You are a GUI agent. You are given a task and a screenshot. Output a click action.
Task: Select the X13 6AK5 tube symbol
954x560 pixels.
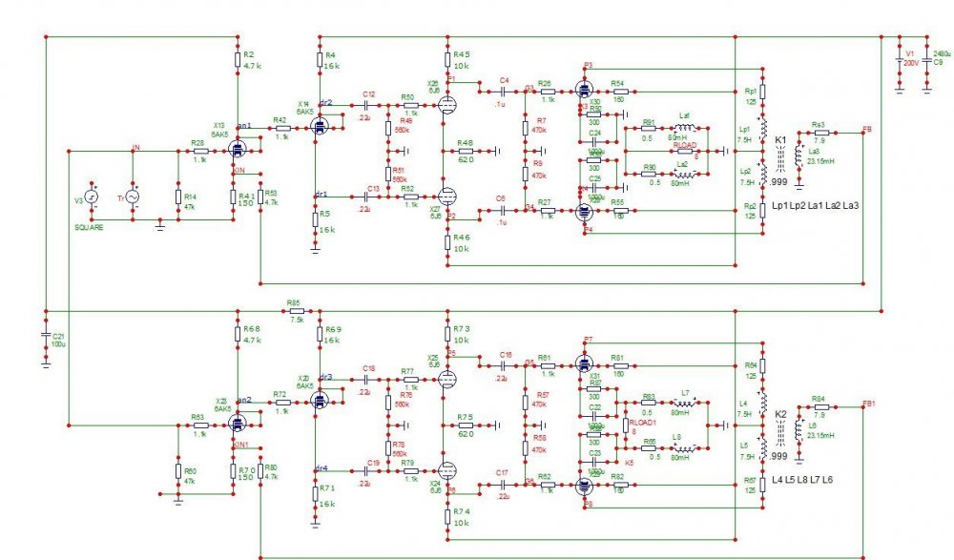[238, 148]
